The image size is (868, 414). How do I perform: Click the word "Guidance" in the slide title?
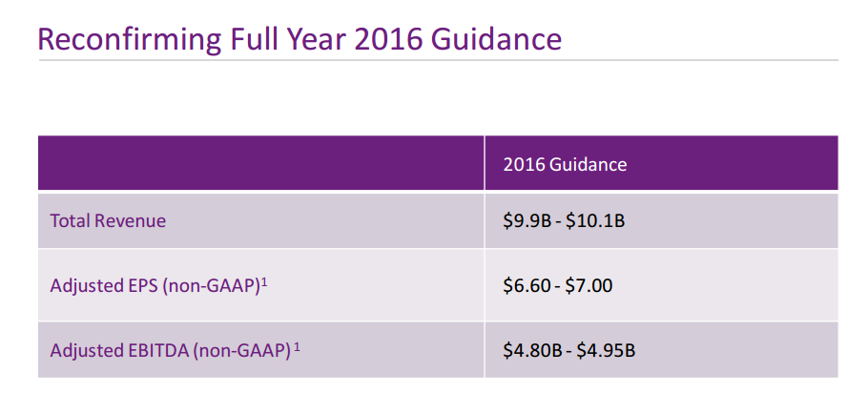(x=496, y=38)
